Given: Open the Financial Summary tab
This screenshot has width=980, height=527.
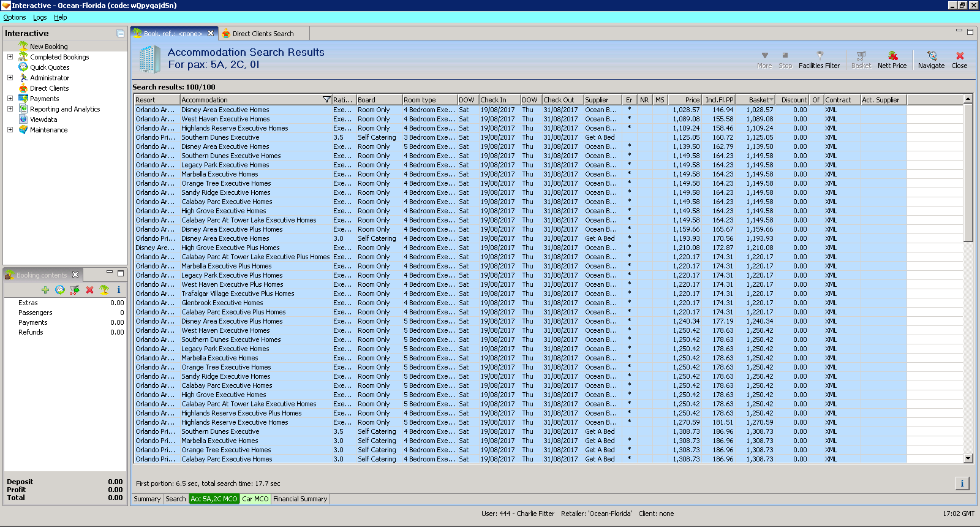Looking at the screenshot, I should coord(300,499).
